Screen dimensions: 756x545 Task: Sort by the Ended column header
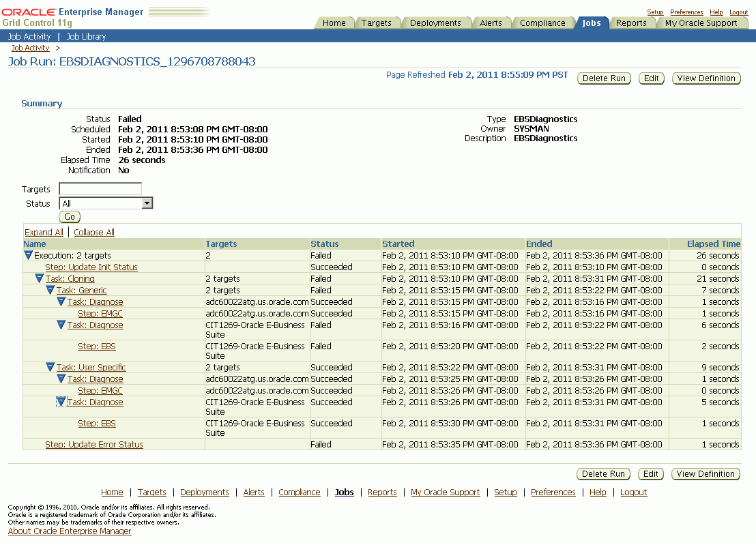539,244
